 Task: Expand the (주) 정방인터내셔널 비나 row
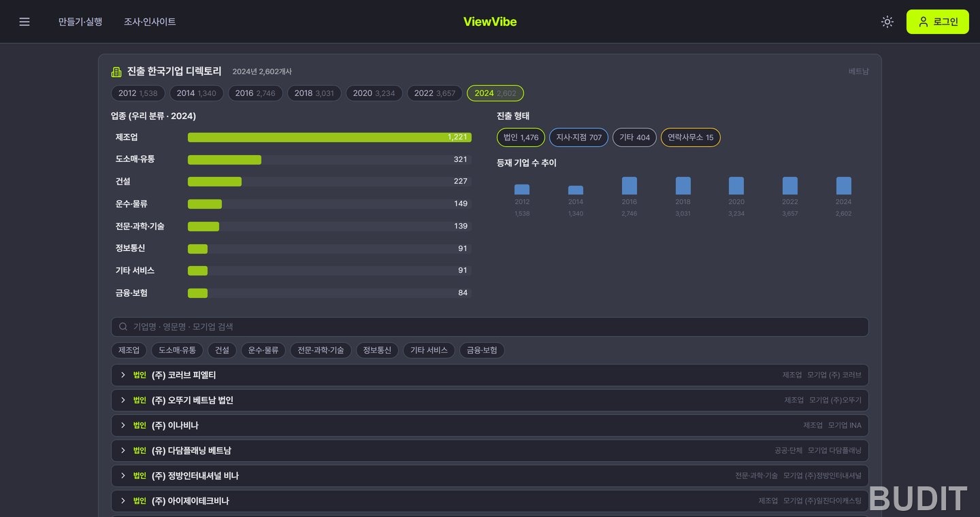point(490,476)
